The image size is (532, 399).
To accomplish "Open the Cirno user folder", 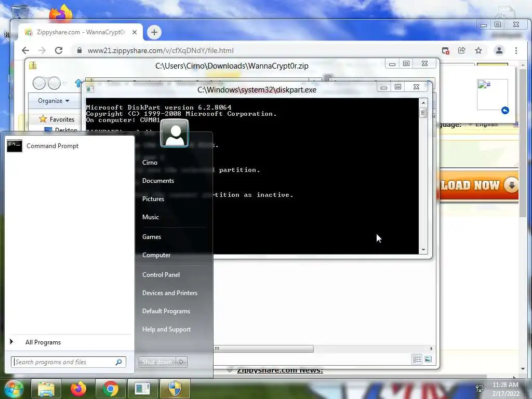I will tap(150, 163).
